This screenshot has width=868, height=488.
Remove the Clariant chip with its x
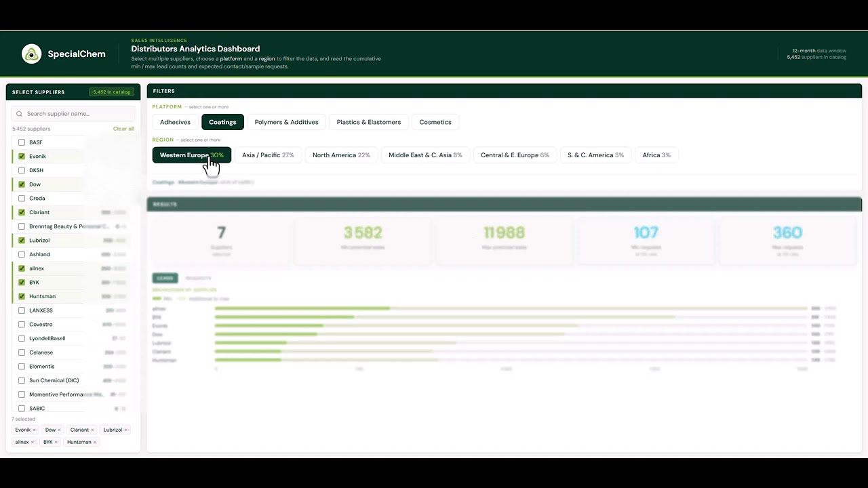coord(92,430)
